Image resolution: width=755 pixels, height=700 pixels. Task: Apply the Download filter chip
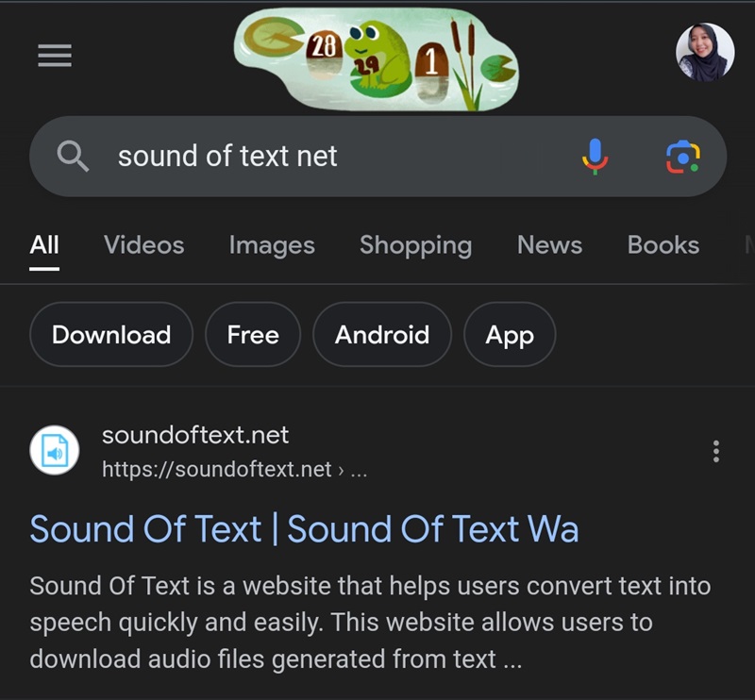111,335
